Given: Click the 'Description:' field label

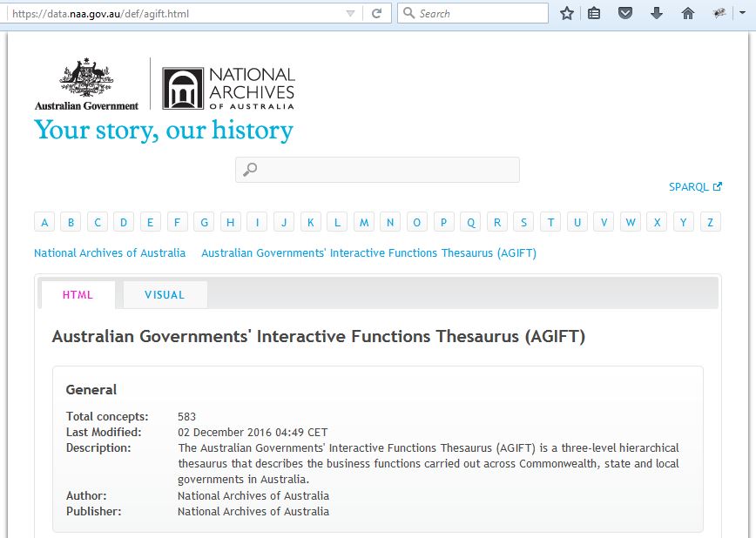Looking at the screenshot, I should point(98,447).
